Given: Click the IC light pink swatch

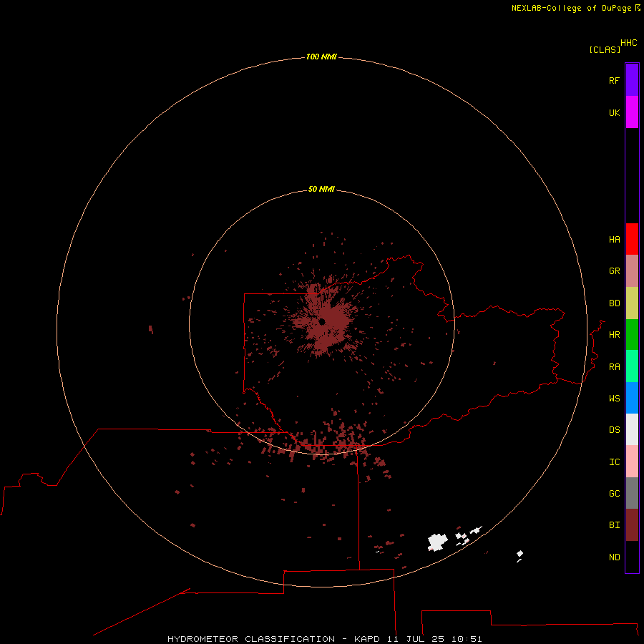Looking at the screenshot, I should coord(632,462).
